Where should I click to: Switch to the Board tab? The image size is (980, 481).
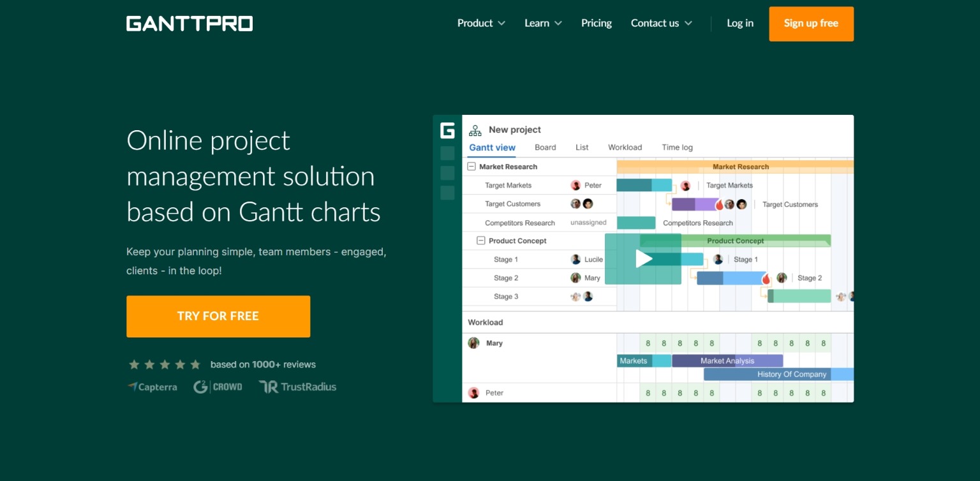(545, 147)
